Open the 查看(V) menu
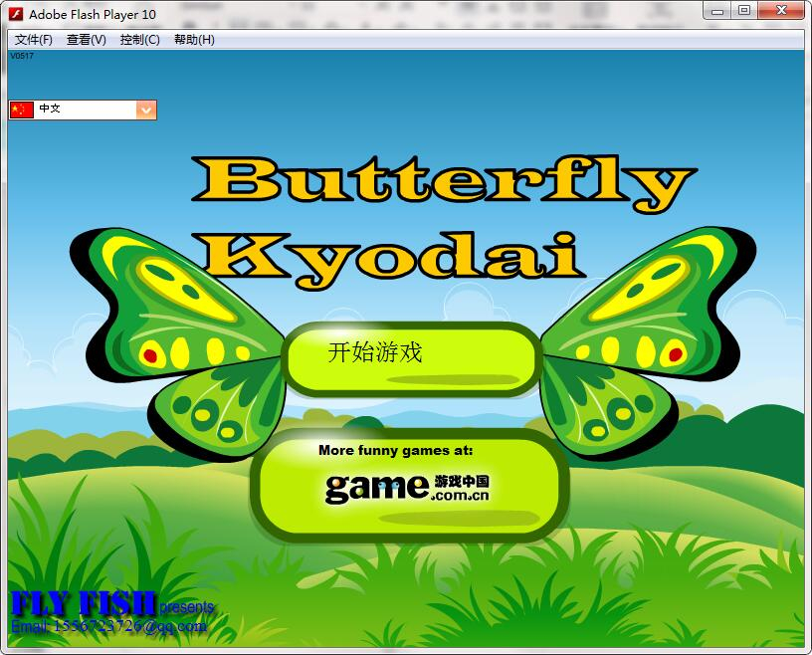This screenshot has height=655, width=812. tap(87, 40)
